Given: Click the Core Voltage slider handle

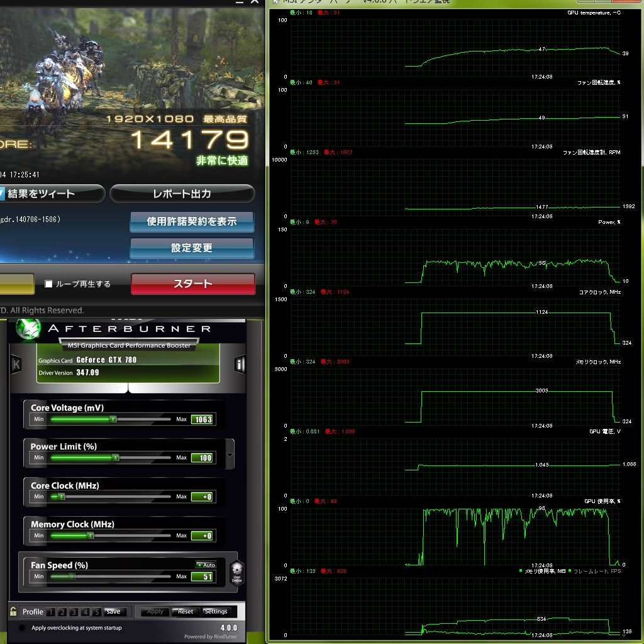Looking at the screenshot, I should [x=113, y=419].
